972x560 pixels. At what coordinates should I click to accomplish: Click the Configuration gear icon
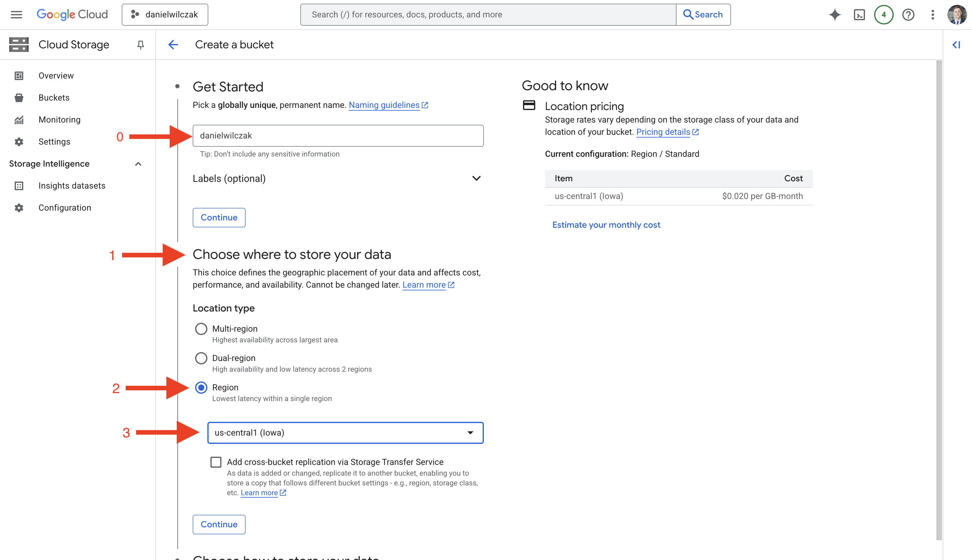[19, 208]
